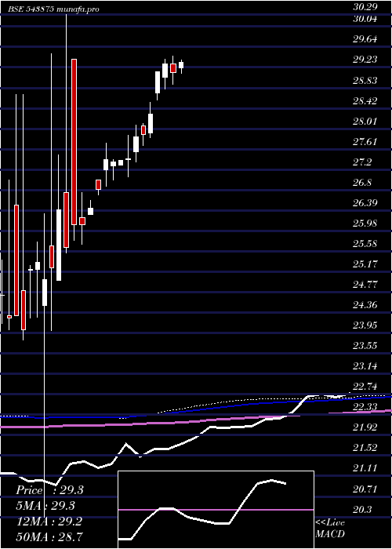The width and height of the screenshot is (392, 549).
Task: Click the 22.74 price axis label
Action: [365, 387]
